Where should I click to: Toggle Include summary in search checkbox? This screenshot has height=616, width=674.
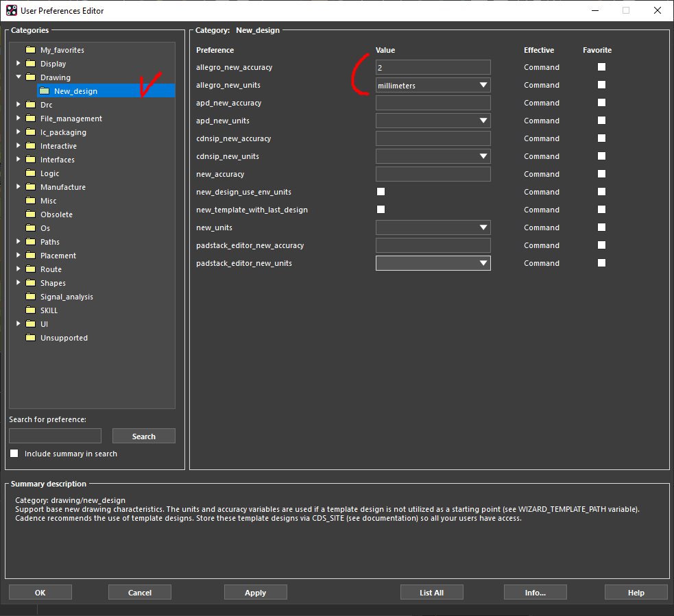pyautogui.click(x=14, y=454)
